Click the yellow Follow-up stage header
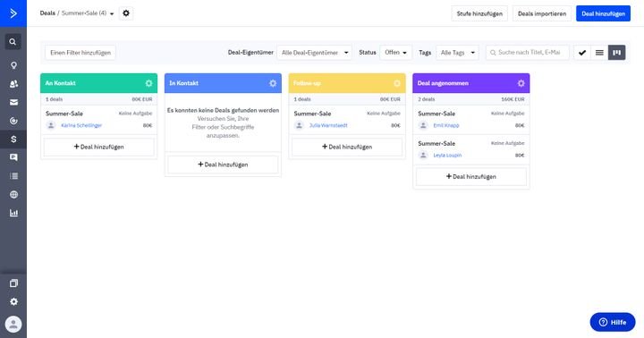 click(x=347, y=83)
